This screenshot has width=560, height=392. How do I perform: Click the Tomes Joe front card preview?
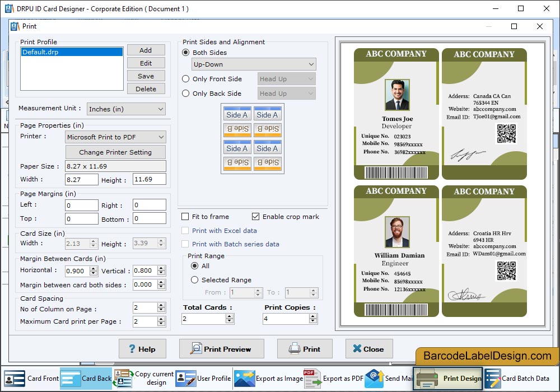coord(396,114)
